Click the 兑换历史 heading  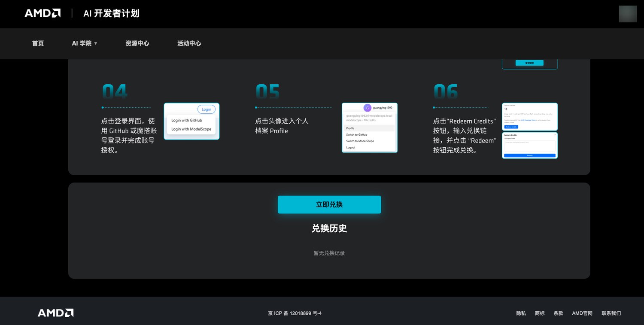click(x=329, y=228)
